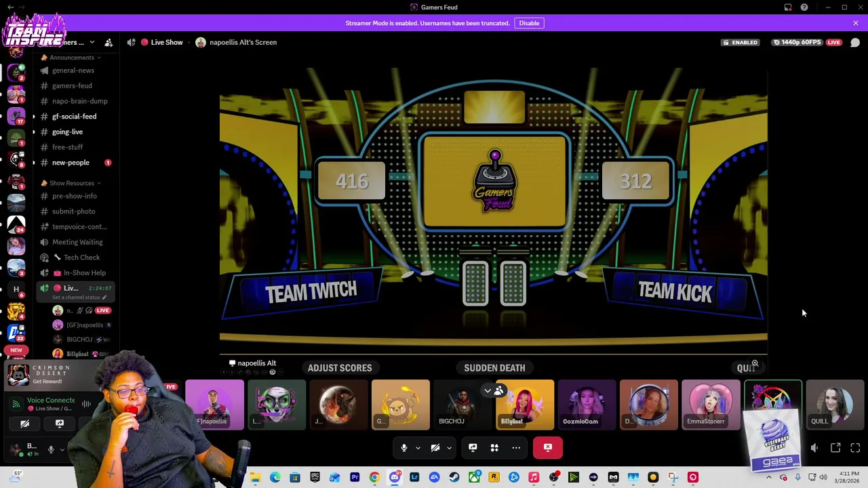Select EmmaStonerr participant tile
The height and width of the screenshot is (488, 868).
[711, 405]
